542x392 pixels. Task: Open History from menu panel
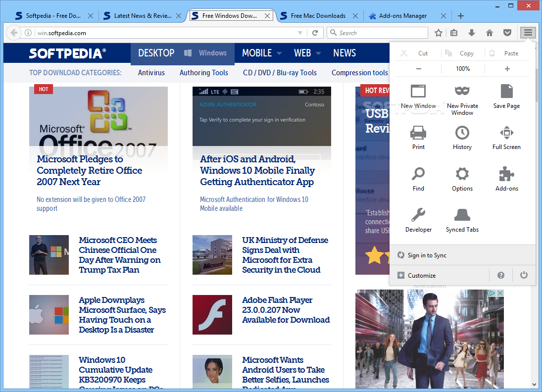click(462, 138)
